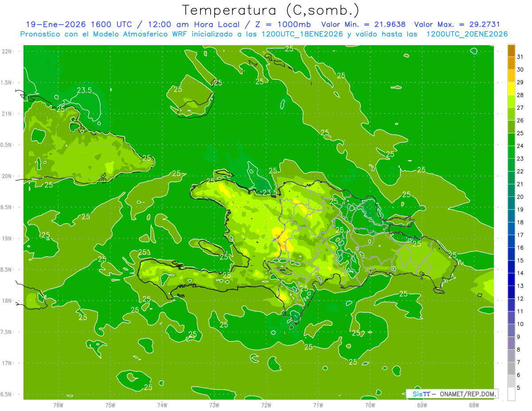Click the legend value "24"
Viewport: 532px width, 411px height.
pyautogui.click(x=520, y=146)
